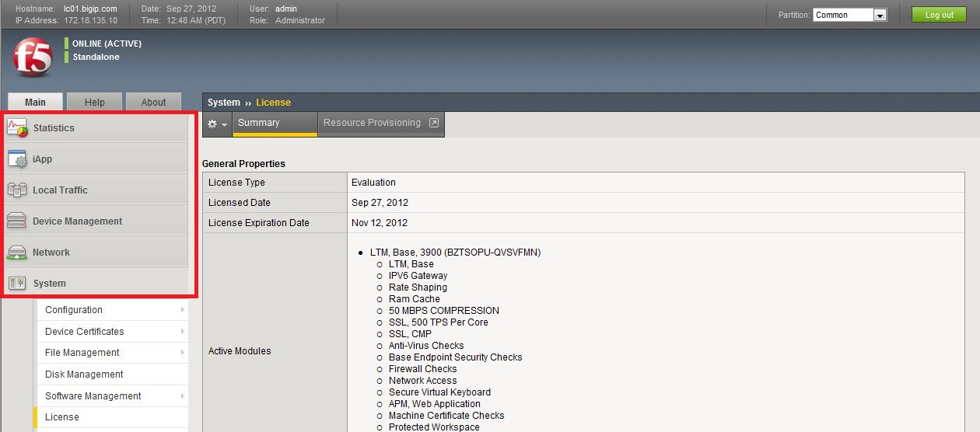The image size is (980, 432).
Task: Click the Log out button
Action: click(x=939, y=15)
